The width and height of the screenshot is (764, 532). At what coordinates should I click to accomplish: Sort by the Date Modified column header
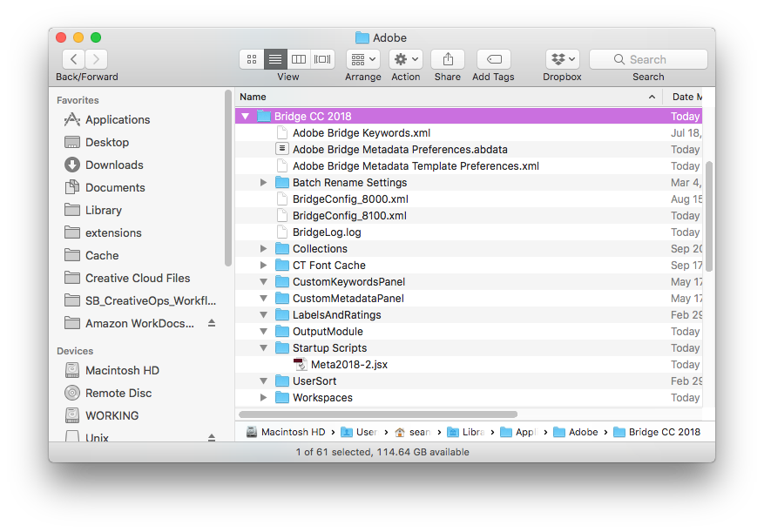pyautogui.click(x=683, y=97)
